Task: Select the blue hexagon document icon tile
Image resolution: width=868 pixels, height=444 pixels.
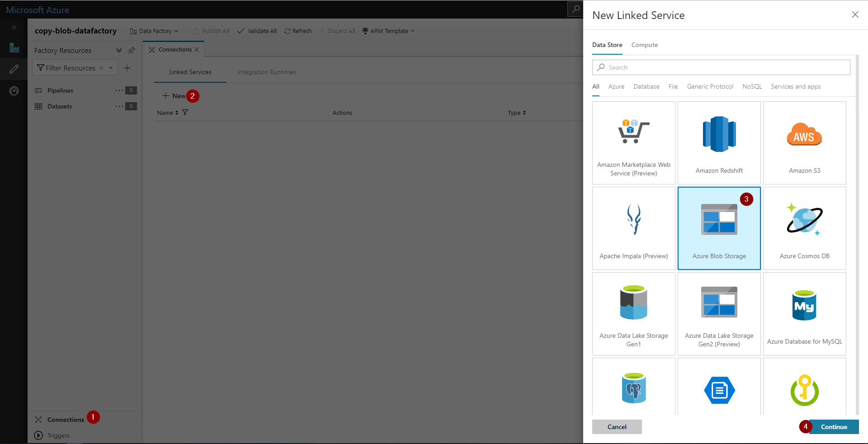Action: coord(719,387)
